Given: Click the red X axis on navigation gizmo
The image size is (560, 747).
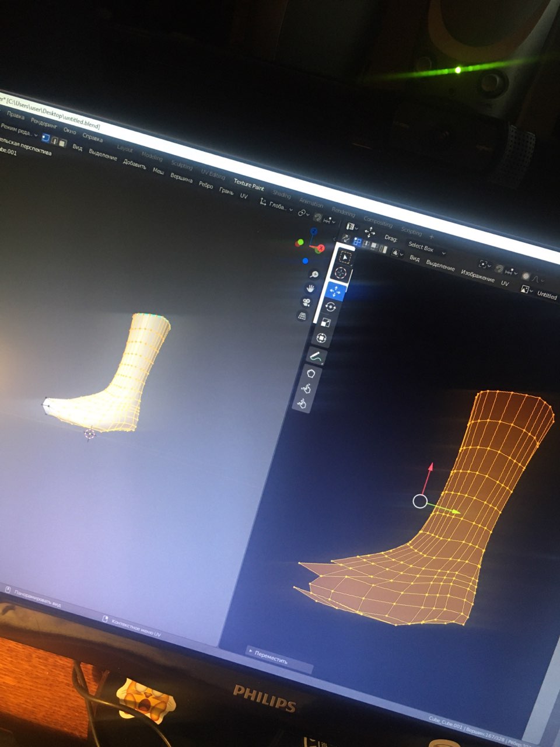Looking at the screenshot, I should pos(320,248).
